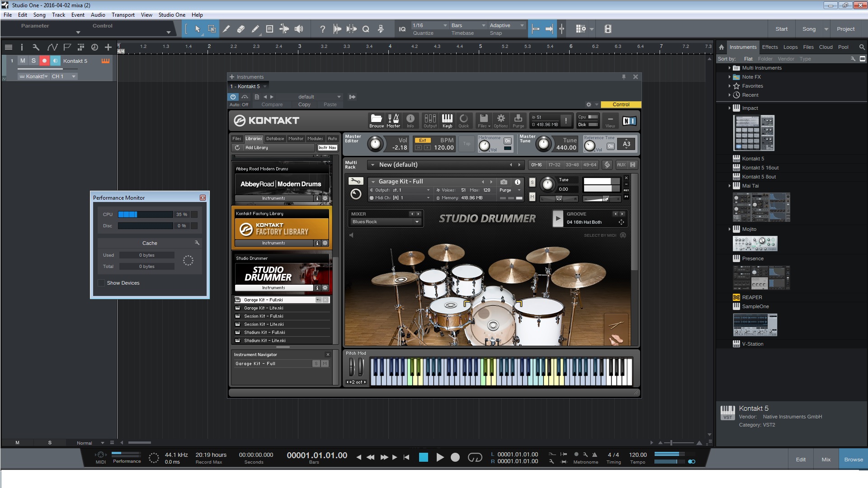The image size is (868, 488).
Task: Adjust the Master Editor Vol knob
Action: (x=375, y=144)
